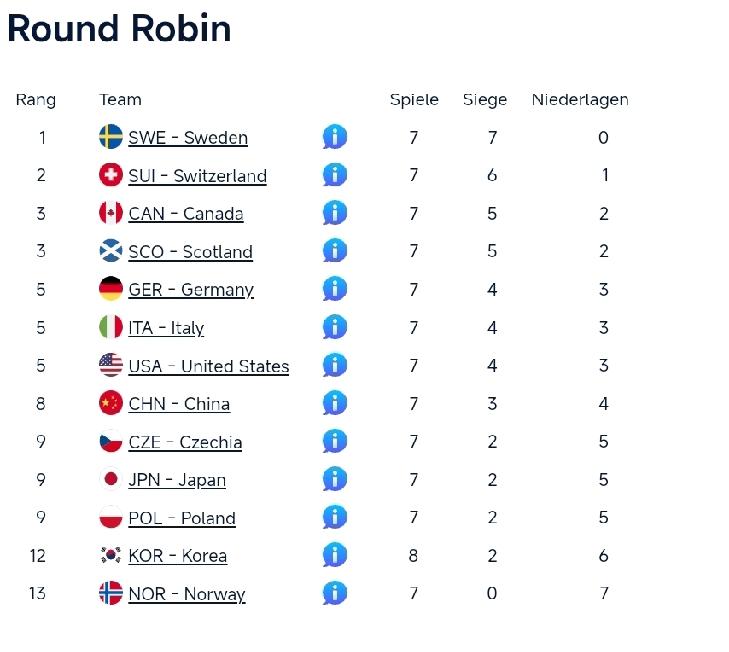Show China's team info icon
This screenshot has height=652, width=729.
(x=334, y=403)
